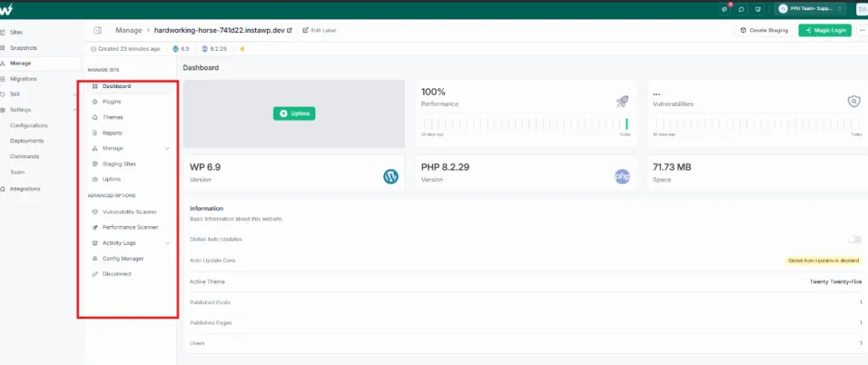Click the Staging Sites icon
Image resolution: width=868 pixels, height=365 pixels.
pos(95,163)
